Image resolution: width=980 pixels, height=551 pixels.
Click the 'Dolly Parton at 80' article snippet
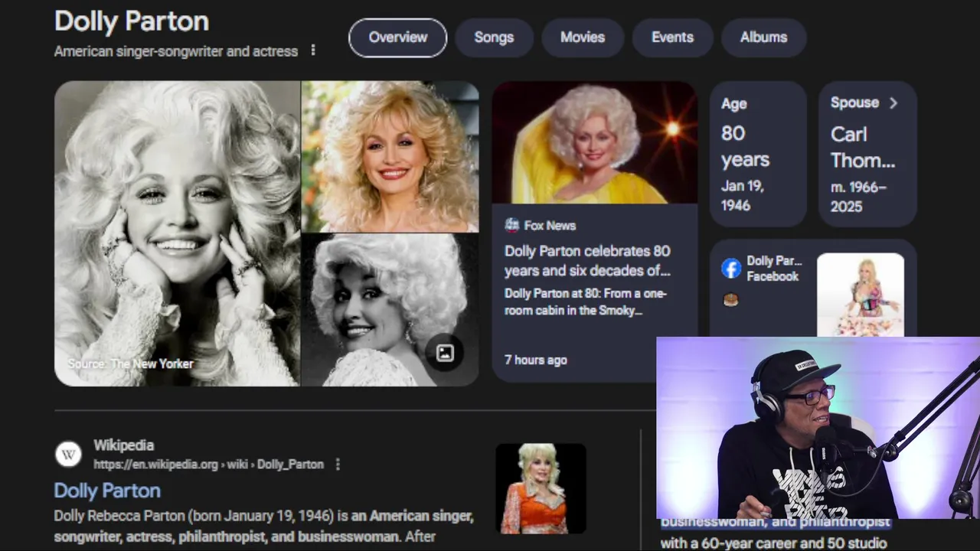click(x=586, y=302)
